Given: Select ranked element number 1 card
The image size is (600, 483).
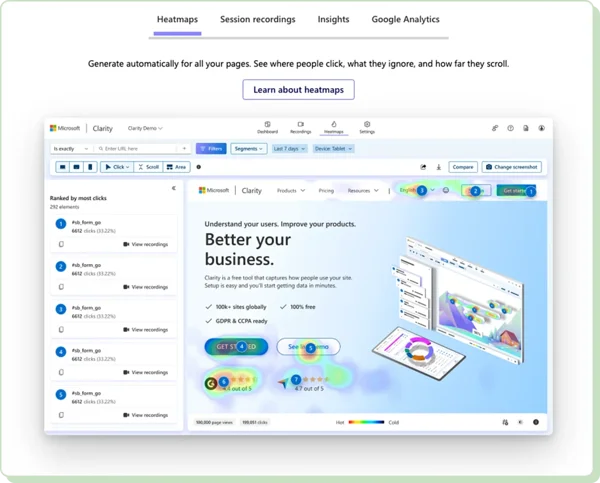Looking at the screenshot, I should 114,234.
